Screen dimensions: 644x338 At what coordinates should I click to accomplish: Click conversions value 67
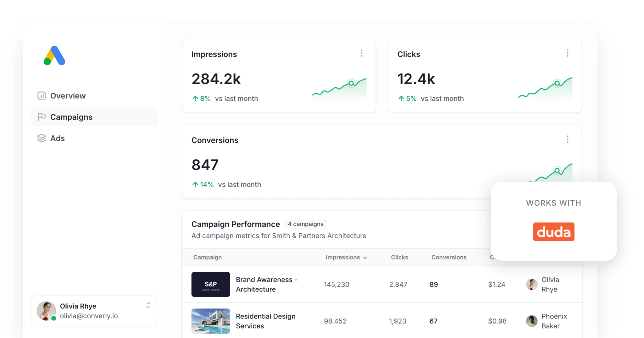click(x=434, y=321)
